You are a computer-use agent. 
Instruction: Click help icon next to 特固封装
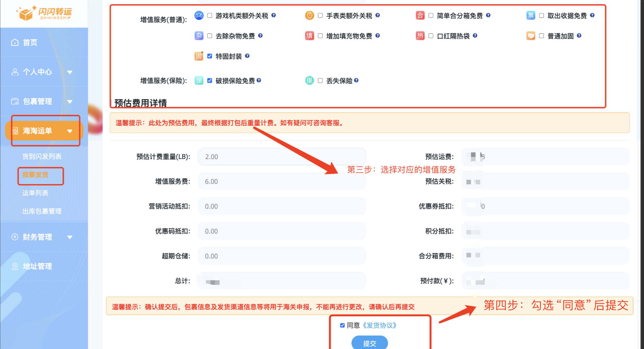point(247,56)
